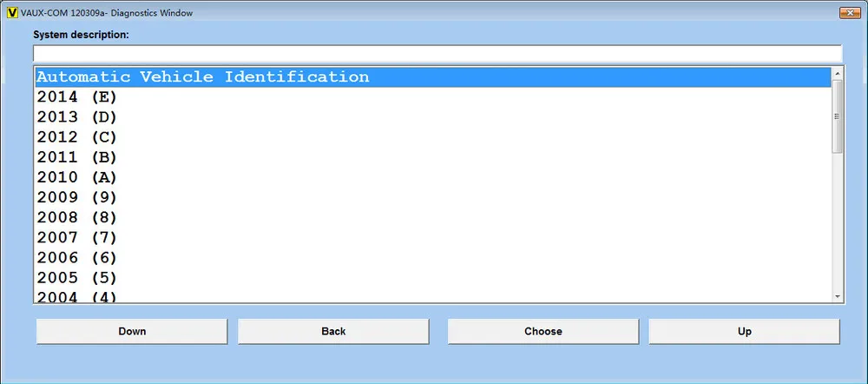Pick model year 2008 (8)

(x=433, y=217)
